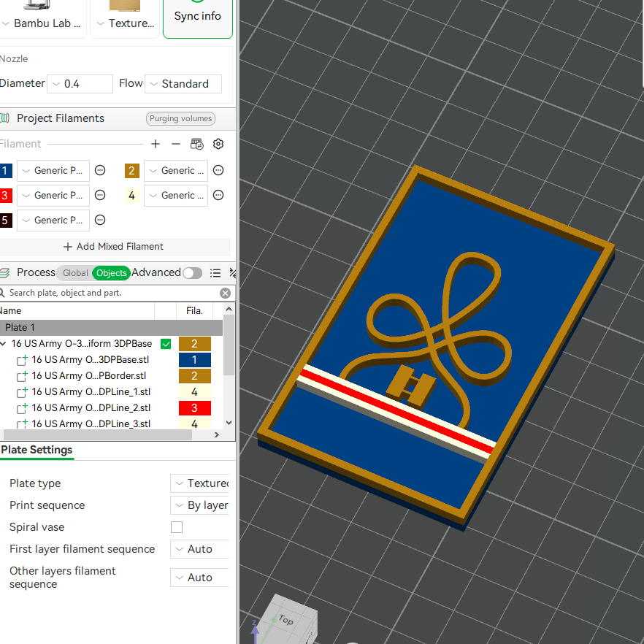Select the 3DPBase.stl part row
644x644 pixels.
tap(90, 360)
